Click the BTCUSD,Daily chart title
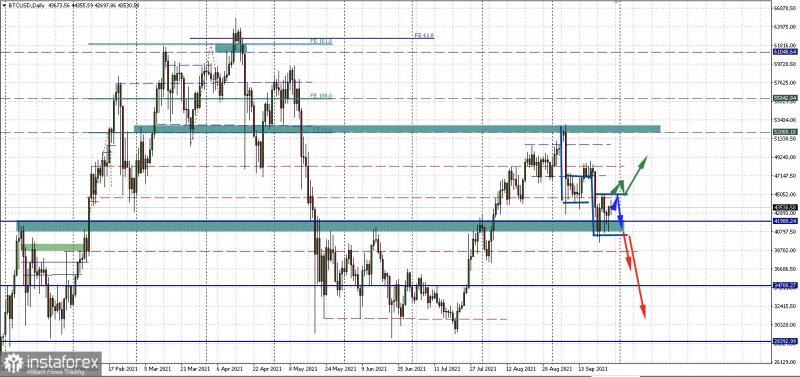Image resolution: width=800 pixels, height=377 pixels. click(27, 4)
